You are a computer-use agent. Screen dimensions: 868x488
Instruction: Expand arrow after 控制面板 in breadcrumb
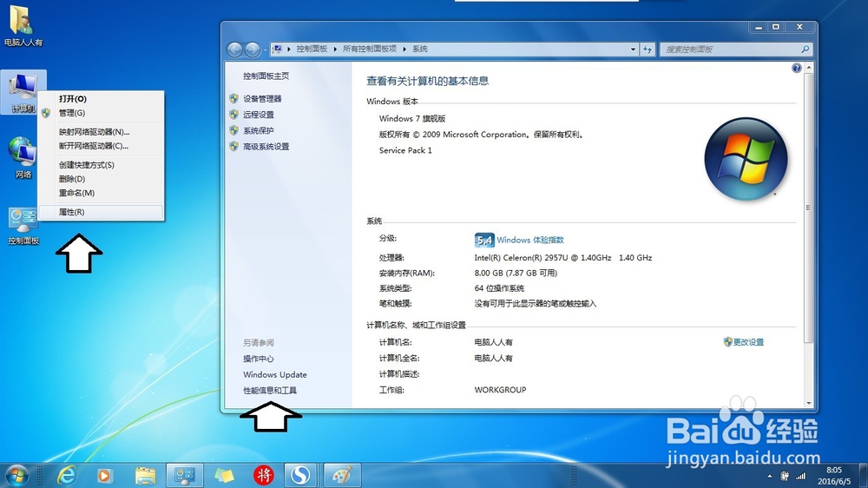click(x=335, y=49)
